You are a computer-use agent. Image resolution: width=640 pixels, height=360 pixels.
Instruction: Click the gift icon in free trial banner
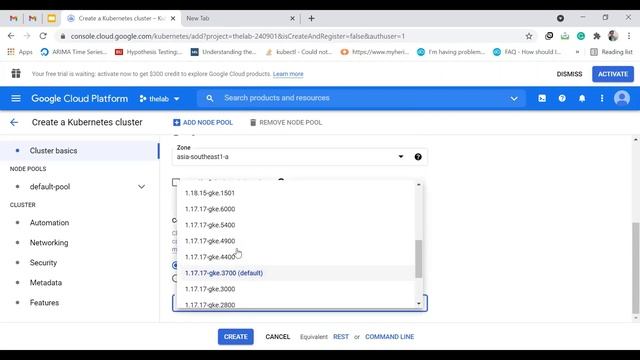click(16, 73)
